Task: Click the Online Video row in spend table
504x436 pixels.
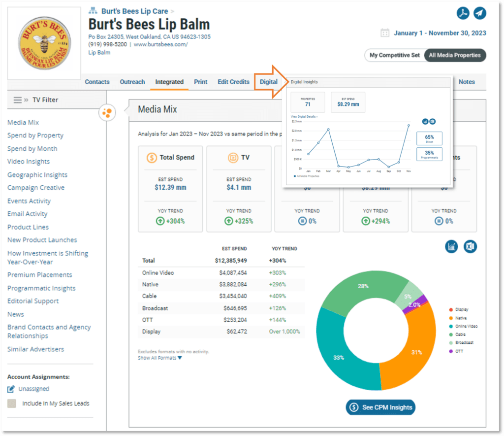Action: coord(221,273)
